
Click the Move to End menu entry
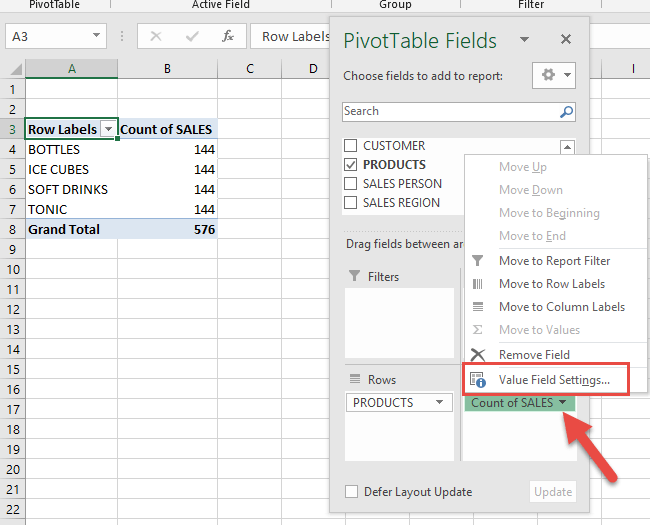coord(555,236)
